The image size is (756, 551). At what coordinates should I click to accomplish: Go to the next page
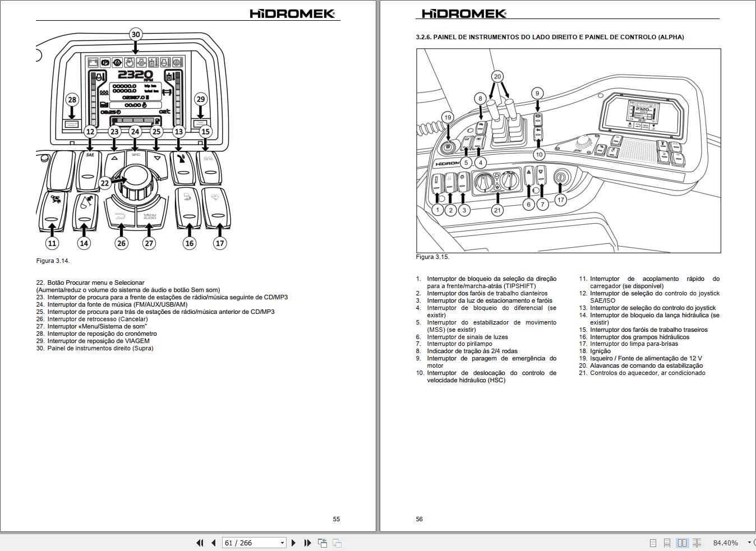tap(294, 543)
